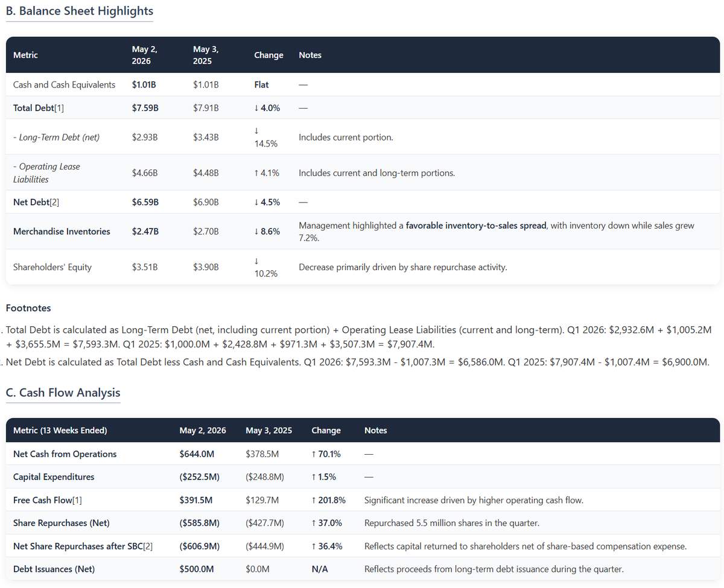Image resolution: width=724 pixels, height=588 pixels.
Task: Click the 'Metric (13 Weeks Ended)' column header
Action: (60, 430)
